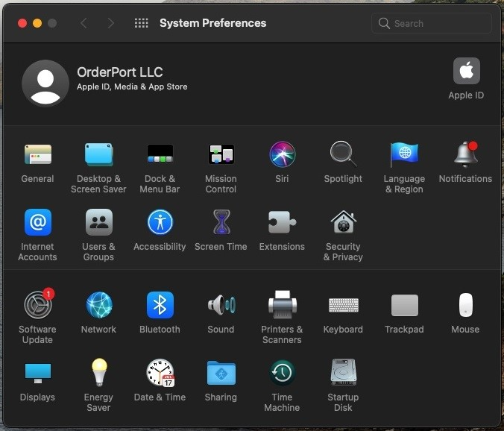504x431 pixels.
Task: Open the Sharing preferences pane
Action: [221, 373]
